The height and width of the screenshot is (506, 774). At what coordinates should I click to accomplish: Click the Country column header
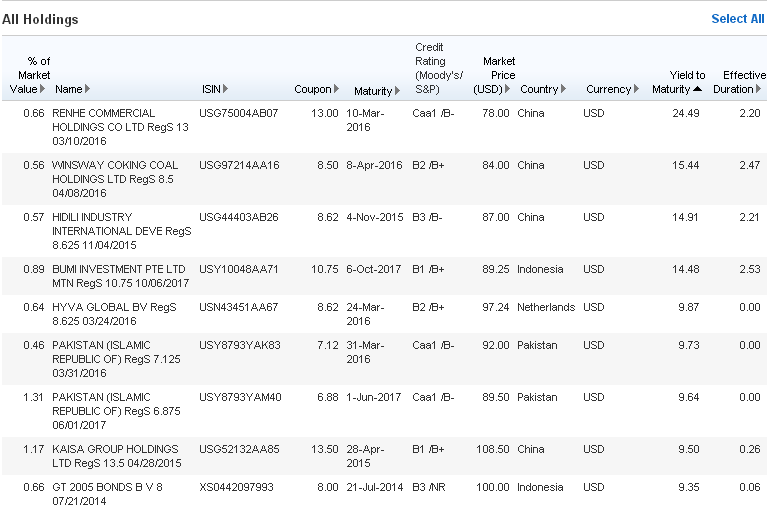pos(539,89)
